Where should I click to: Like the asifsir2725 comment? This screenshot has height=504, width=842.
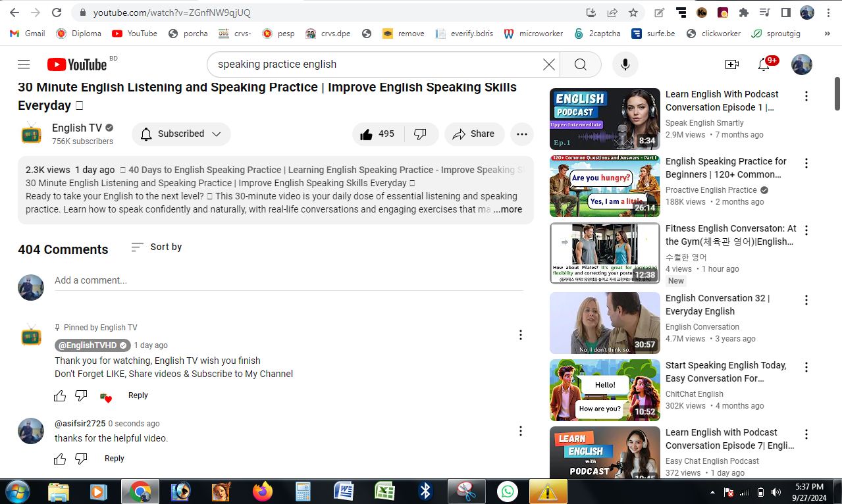(60, 459)
